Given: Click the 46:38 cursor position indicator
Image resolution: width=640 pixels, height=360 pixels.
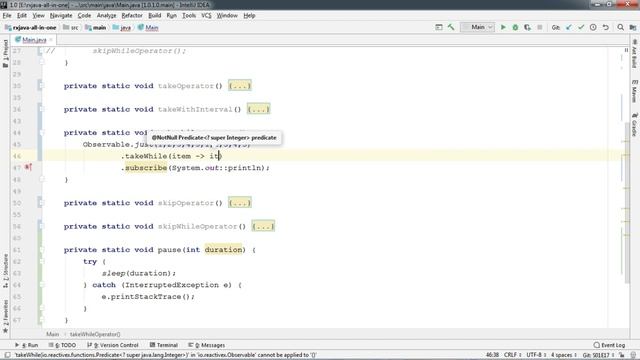Looking at the screenshot, I should point(492,355).
